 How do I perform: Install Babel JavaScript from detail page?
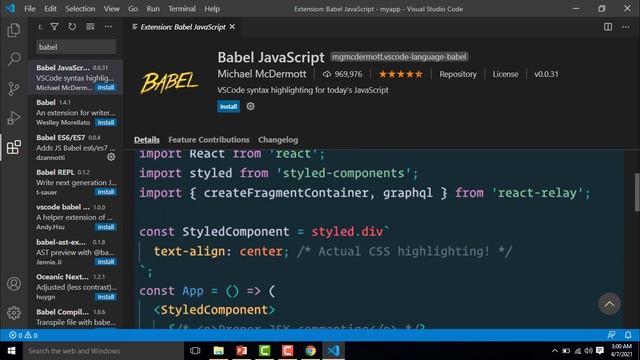(228, 107)
